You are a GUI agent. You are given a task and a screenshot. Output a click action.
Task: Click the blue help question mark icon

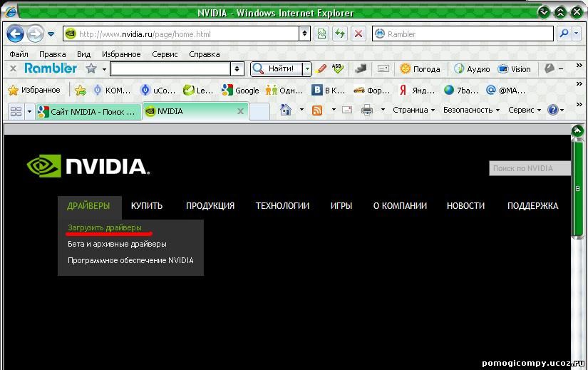553,110
